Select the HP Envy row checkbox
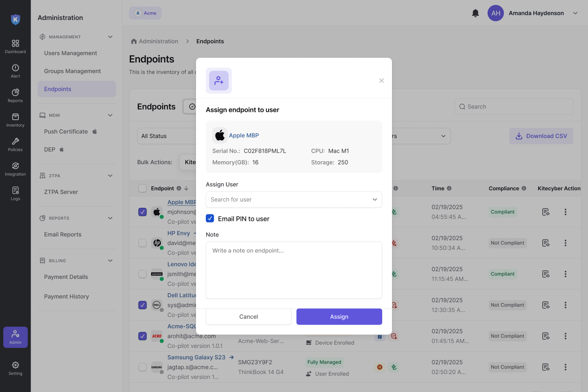 tap(143, 243)
